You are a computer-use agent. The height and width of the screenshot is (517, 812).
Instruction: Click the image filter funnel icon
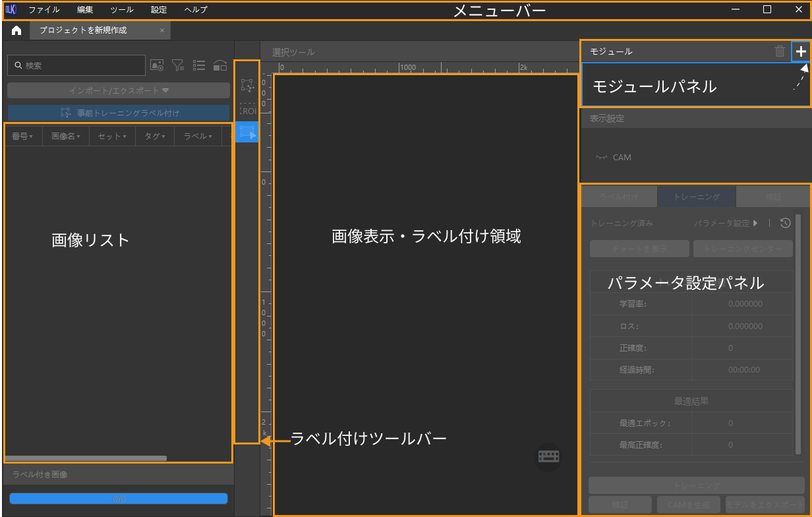pos(178,65)
